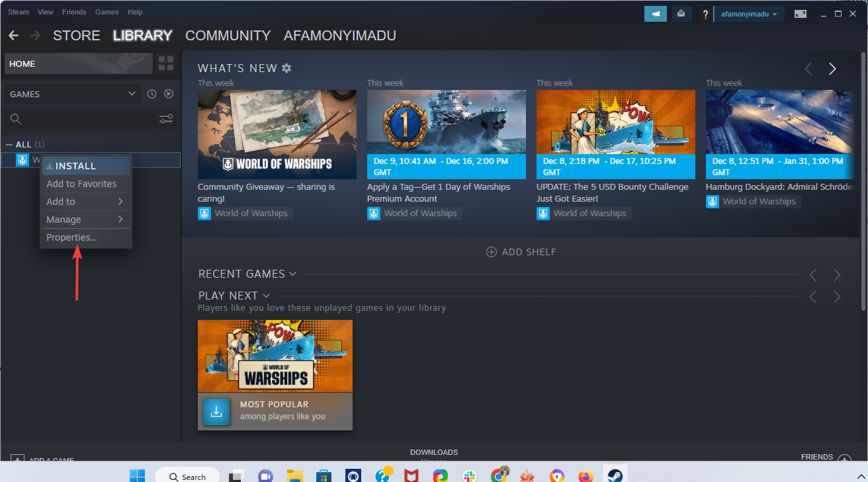Open the Games menu
The height and width of the screenshot is (482, 868).
pyautogui.click(x=107, y=12)
